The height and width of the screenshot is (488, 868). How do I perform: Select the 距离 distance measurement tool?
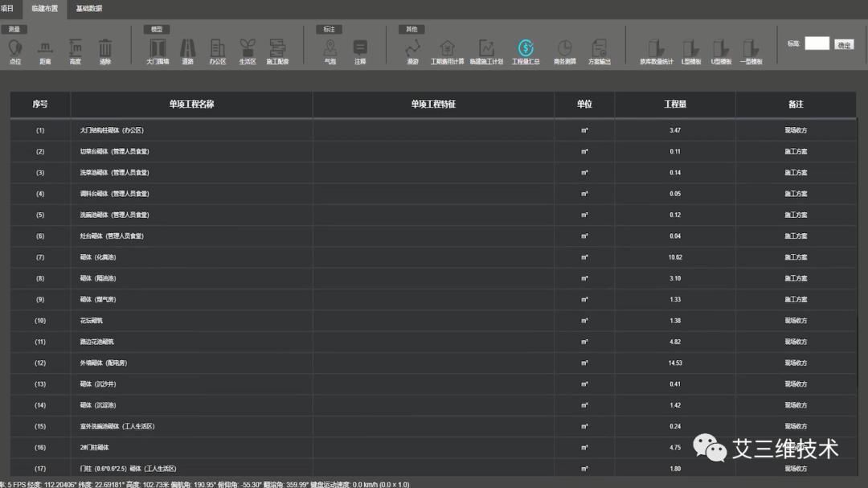tap(45, 52)
